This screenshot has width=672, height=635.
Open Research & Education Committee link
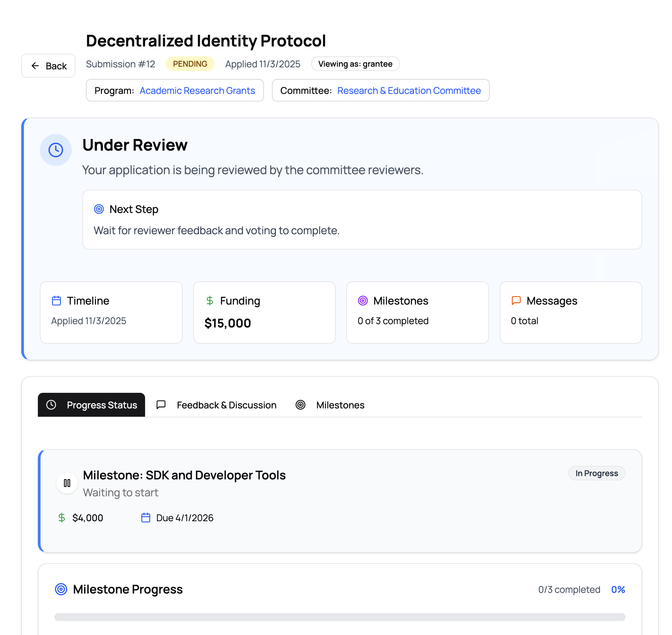point(409,90)
